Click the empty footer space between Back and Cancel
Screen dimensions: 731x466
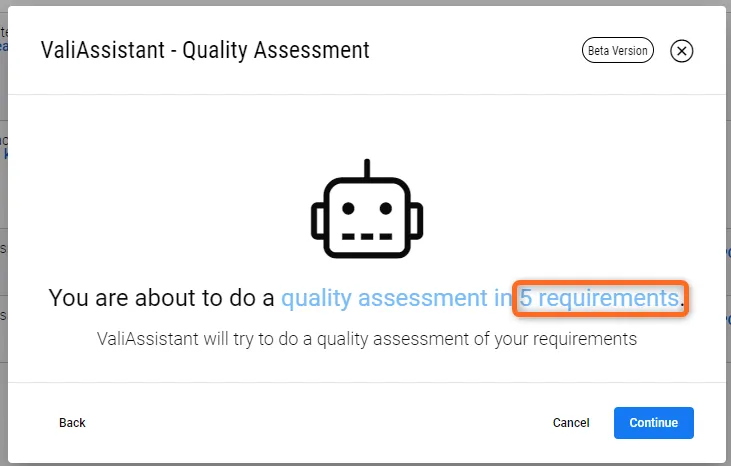click(310, 423)
